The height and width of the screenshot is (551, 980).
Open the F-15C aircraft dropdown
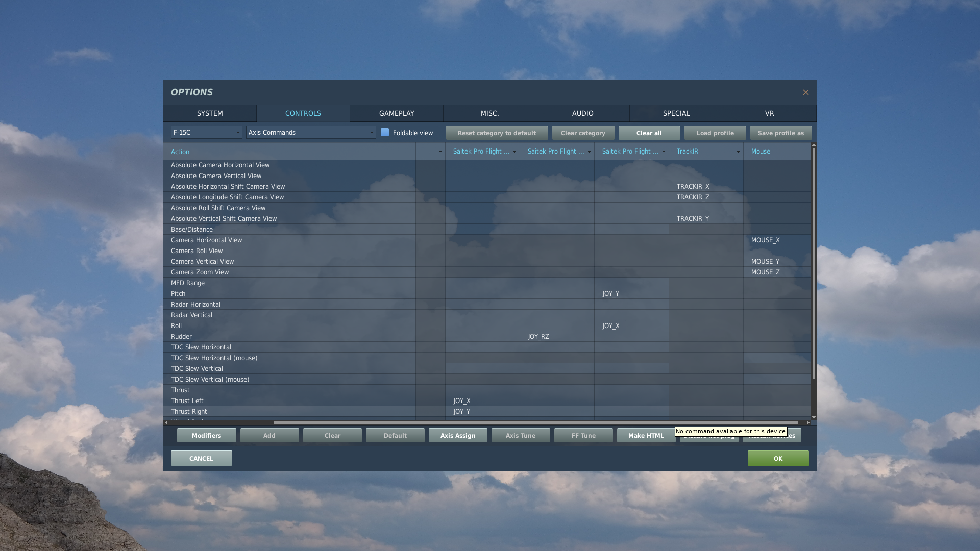click(206, 132)
